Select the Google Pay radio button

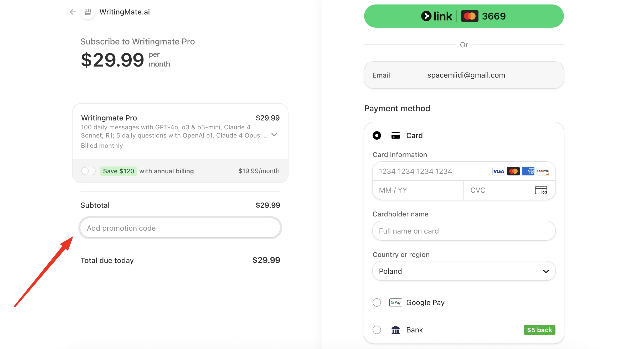(377, 302)
